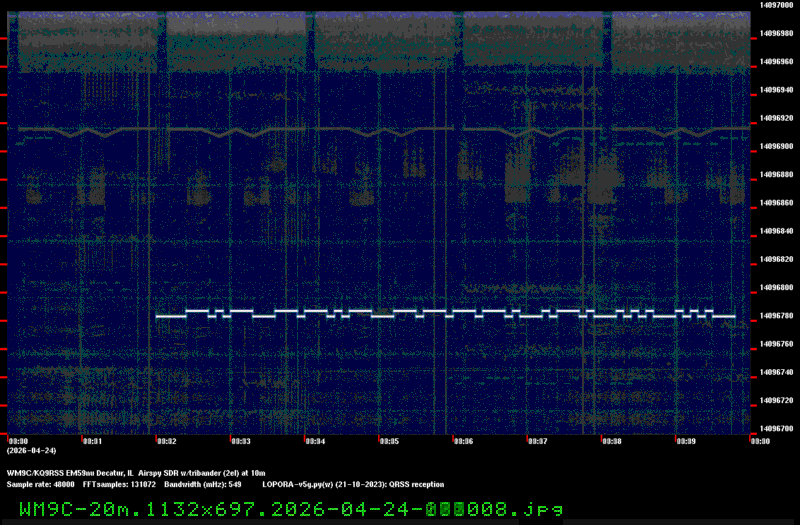Image resolution: width=800 pixels, height=525 pixels.
Task: Click the final 00:00 label after 00:09
Action: [760, 441]
